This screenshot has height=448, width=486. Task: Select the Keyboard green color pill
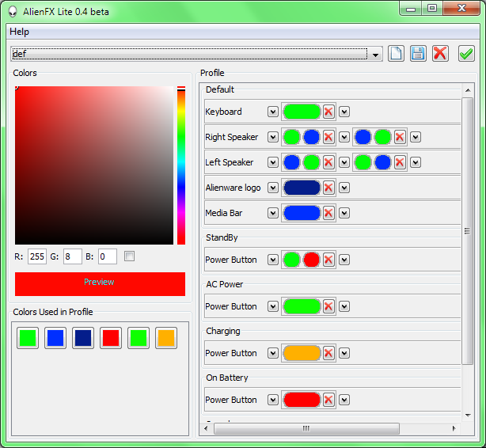(302, 112)
